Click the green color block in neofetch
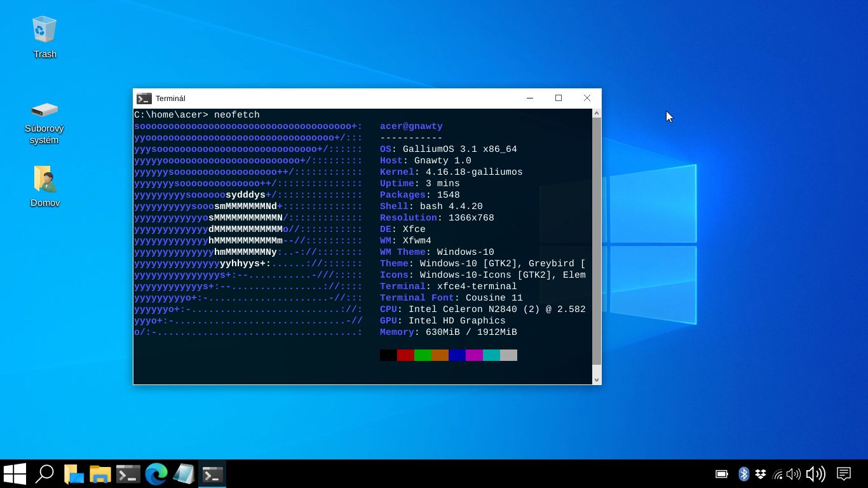 click(423, 355)
